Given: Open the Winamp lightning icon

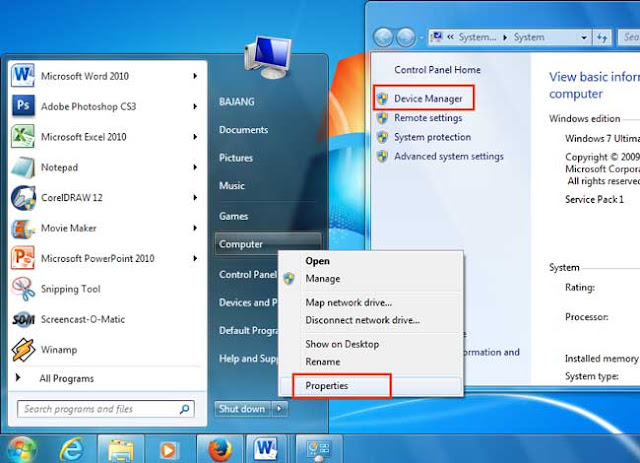Looking at the screenshot, I should click(x=23, y=349).
